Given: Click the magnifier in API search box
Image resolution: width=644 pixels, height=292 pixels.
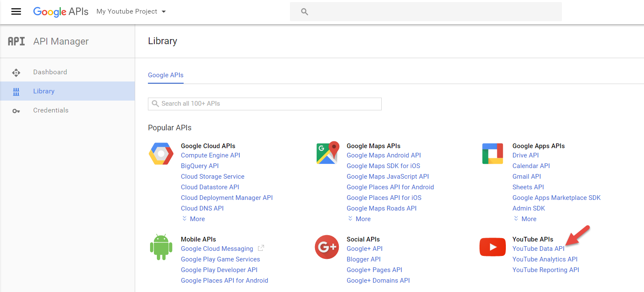Looking at the screenshot, I should click(155, 104).
